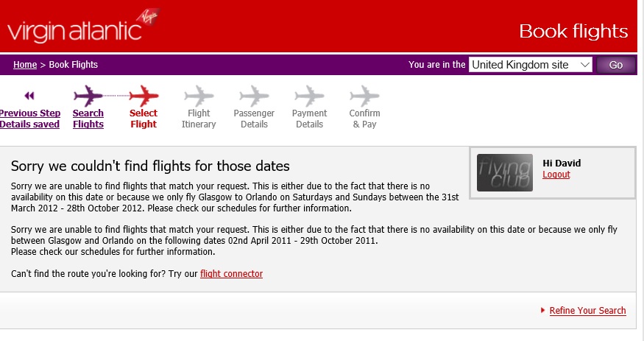Click the Refine Your Search link
Viewport: 644px width, 341px height.
click(588, 311)
